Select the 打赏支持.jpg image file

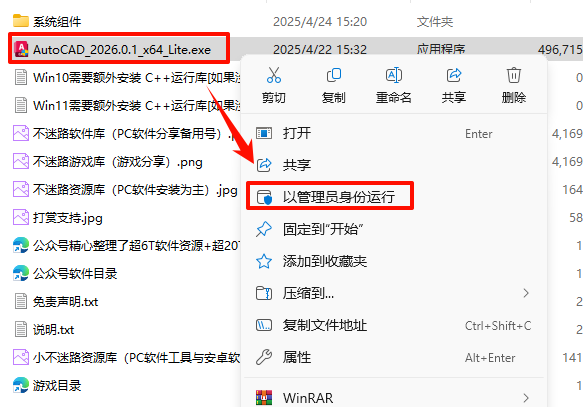click(58, 217)
